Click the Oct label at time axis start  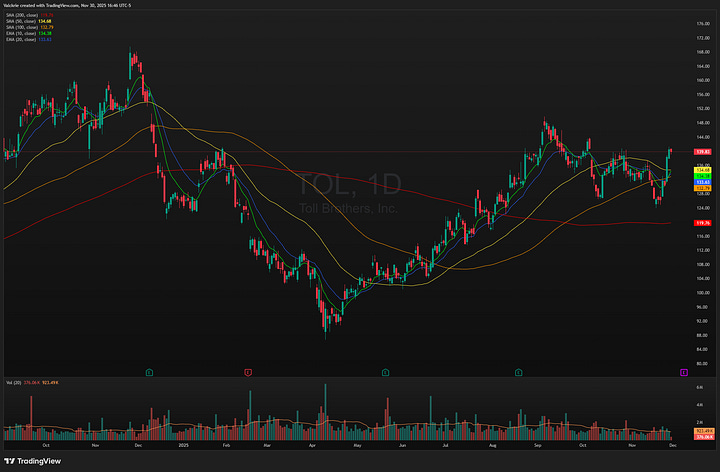pyautogui.click(x=45, y=445)
